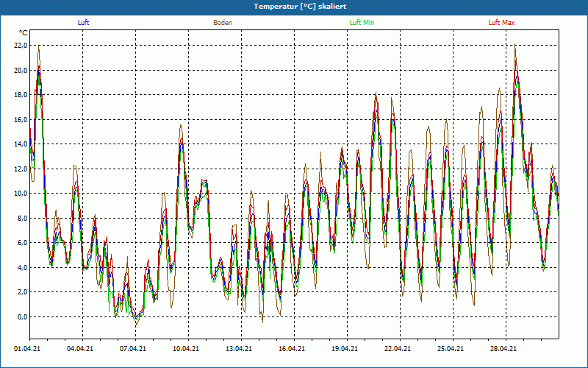Click the 8,0 y-axis label
Image resolution: width=588 pixels, height=368 pixels.
22,218
